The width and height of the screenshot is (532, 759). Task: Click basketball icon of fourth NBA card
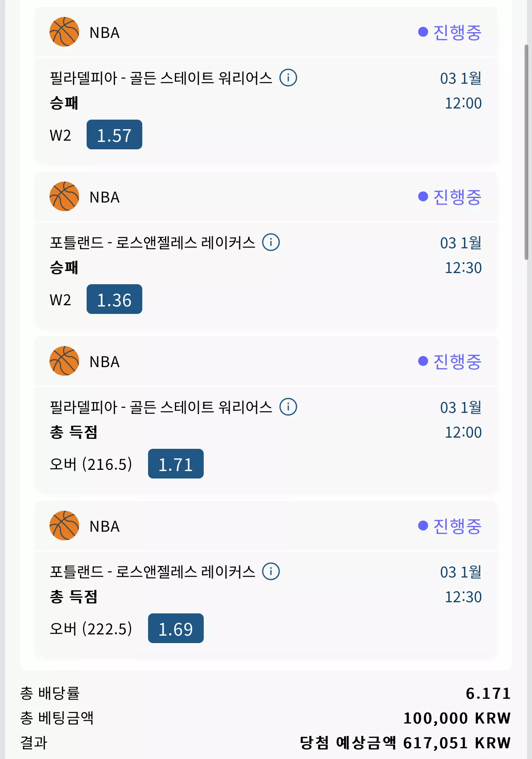(x=64, y=526)
